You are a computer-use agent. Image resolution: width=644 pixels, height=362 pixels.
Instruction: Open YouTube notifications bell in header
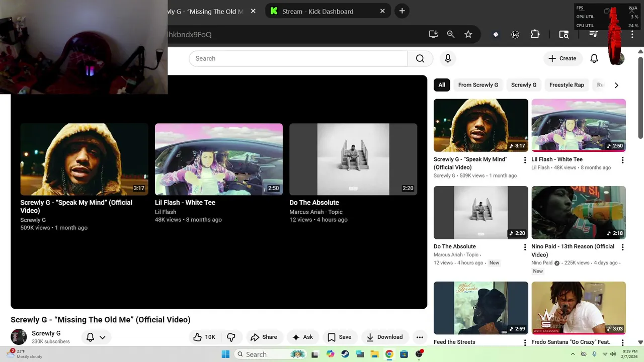[594, 58]
